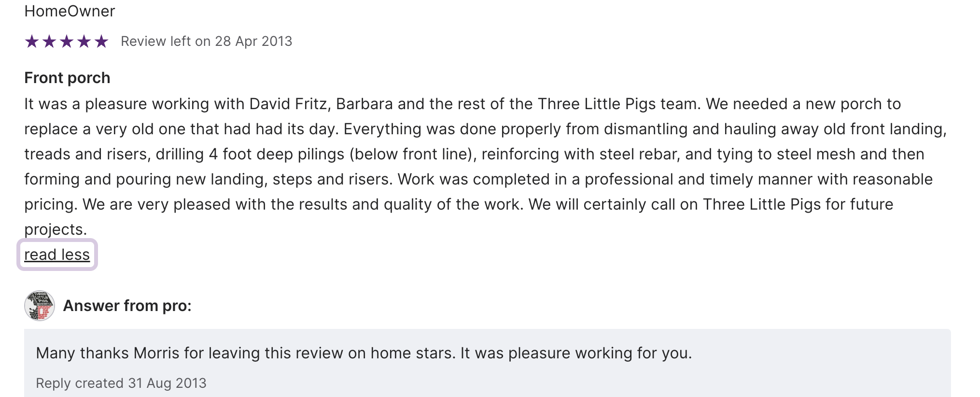The height and width of the screenshot is (397, 980).
Task: Collapse the review with 'read less'
Action: pos(57,255)
